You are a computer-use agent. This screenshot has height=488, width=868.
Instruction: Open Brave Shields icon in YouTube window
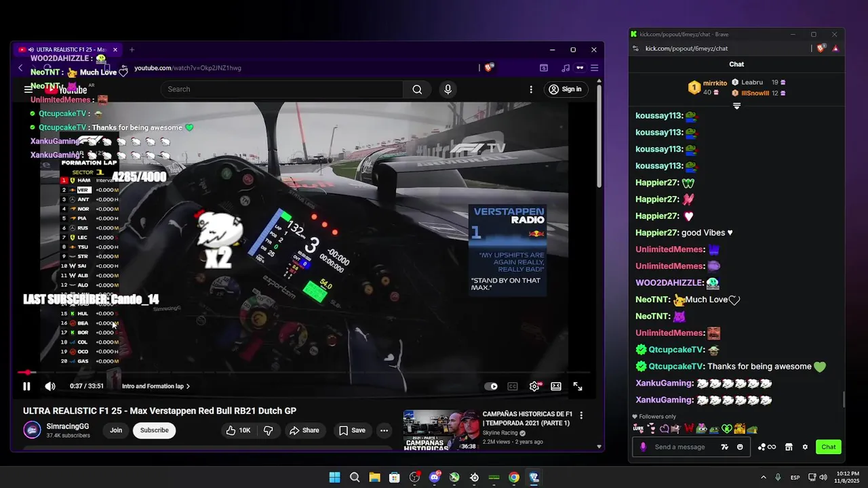tap(489, 68)
